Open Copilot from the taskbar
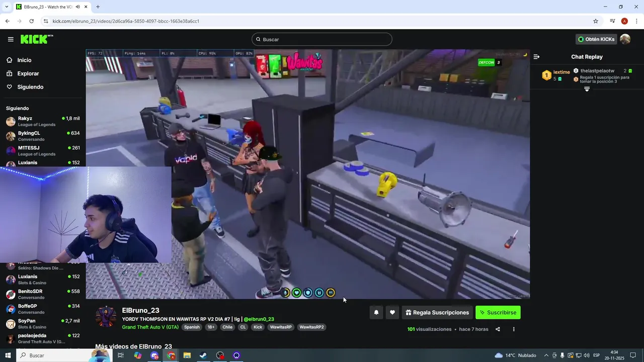 click(137, 355)
